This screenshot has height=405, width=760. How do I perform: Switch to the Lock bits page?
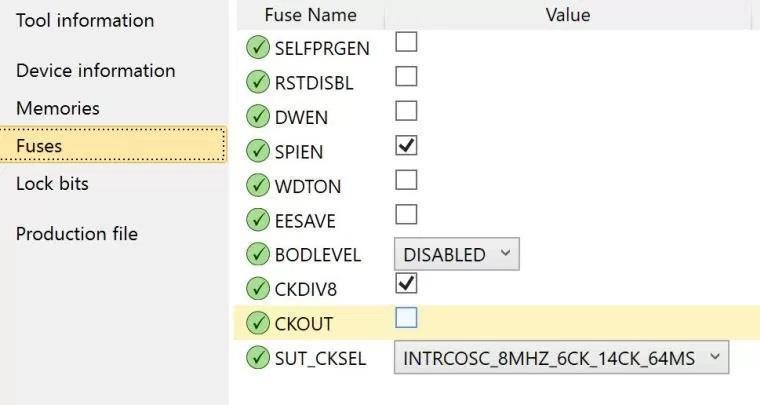(x=52, y=184)
